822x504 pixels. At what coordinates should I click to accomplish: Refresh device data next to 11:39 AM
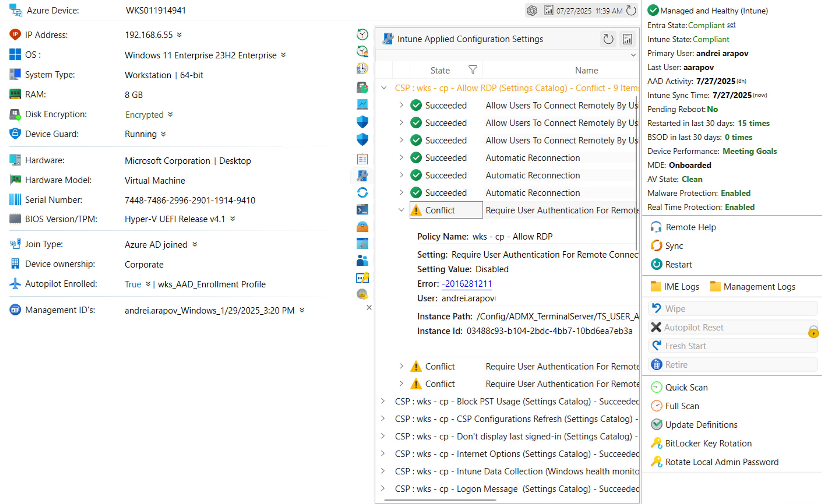[x=631, y=11]
